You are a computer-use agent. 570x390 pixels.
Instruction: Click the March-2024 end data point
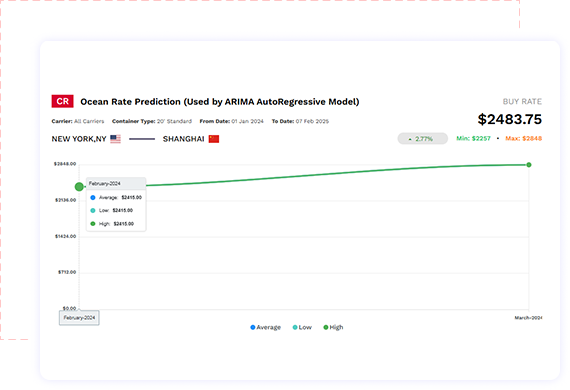click(529, 165)
